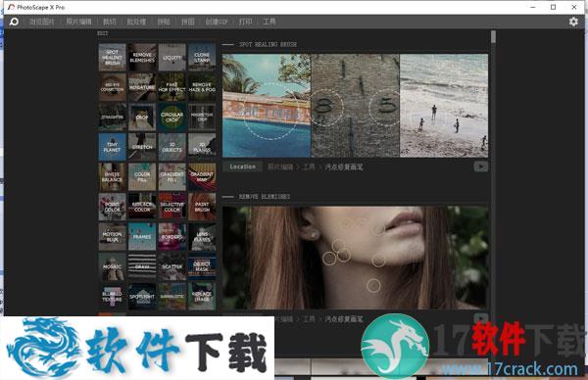Select the Object Mask tile
This screenshot has height=380, width=588.
point(202,266)
